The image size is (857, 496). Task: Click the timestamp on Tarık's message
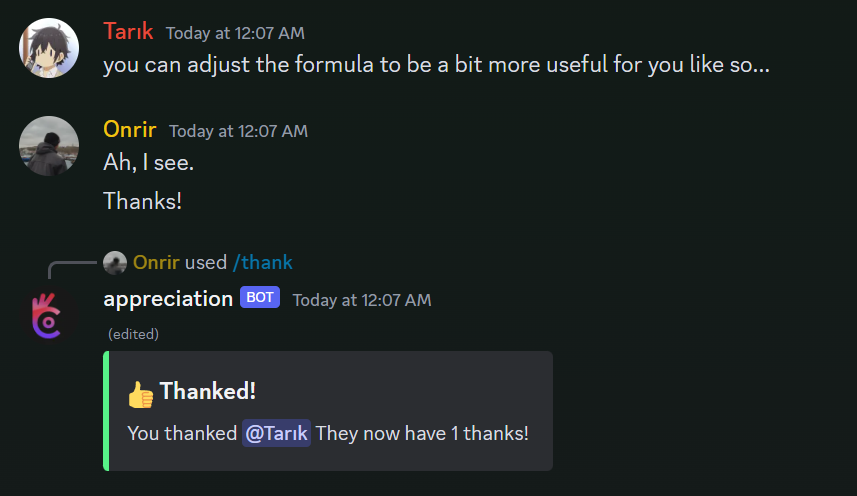(235, 33)
